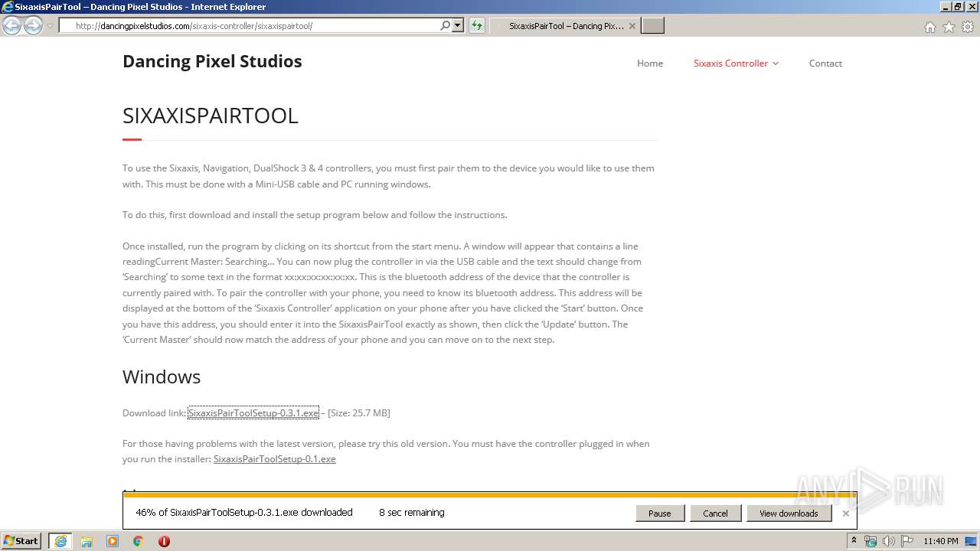Click the network tray icon
The height and width of the screenshot is (551, 980).
pyautogui.click(x=871, y=541)
